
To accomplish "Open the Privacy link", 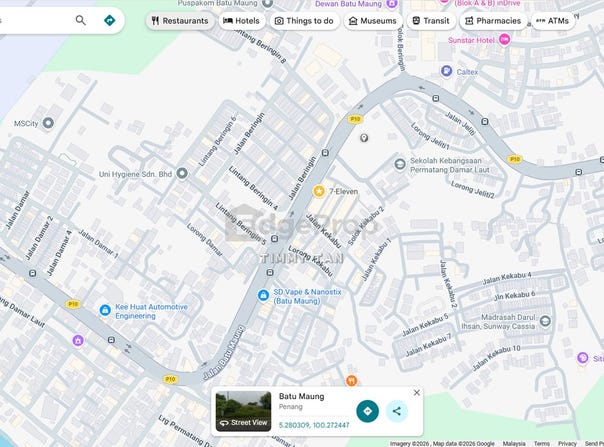I will coord(567,444).
